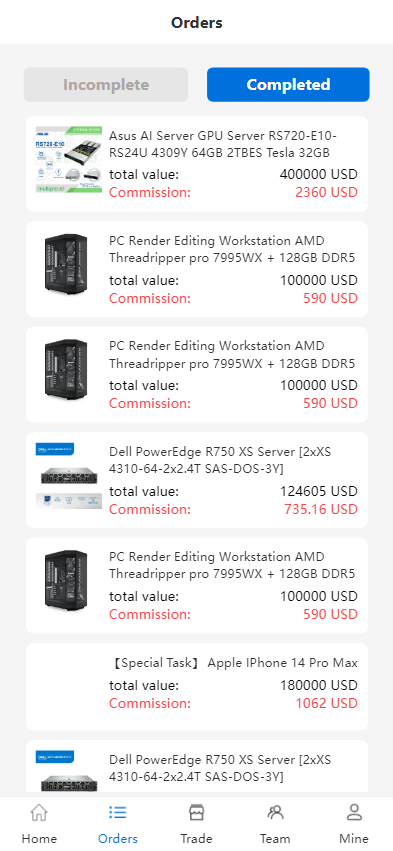Open the Team people icon
This screenshot has height=851, width=393.
[275, 812]
